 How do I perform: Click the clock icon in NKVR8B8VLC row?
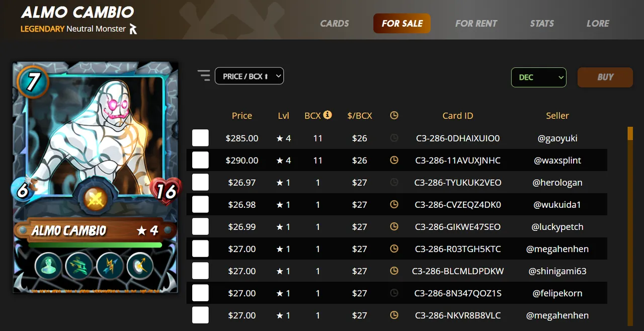coord(394,315)
